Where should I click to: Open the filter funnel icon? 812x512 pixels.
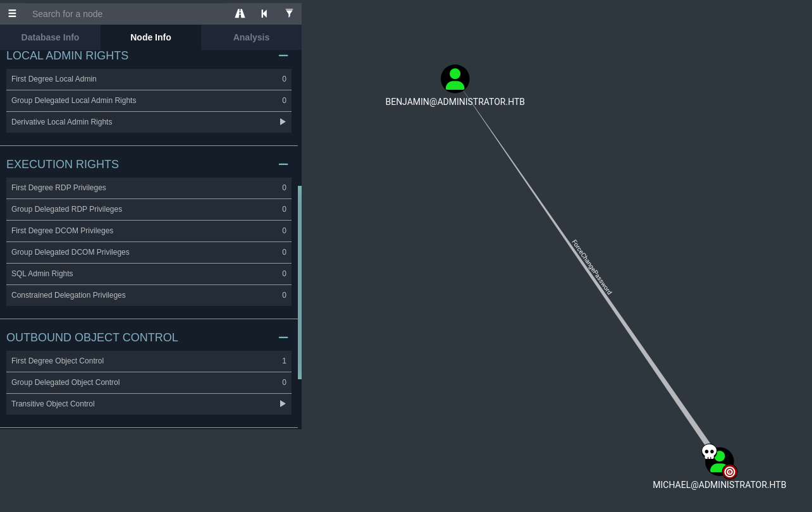pyautogui.click(x=289, y=13)
